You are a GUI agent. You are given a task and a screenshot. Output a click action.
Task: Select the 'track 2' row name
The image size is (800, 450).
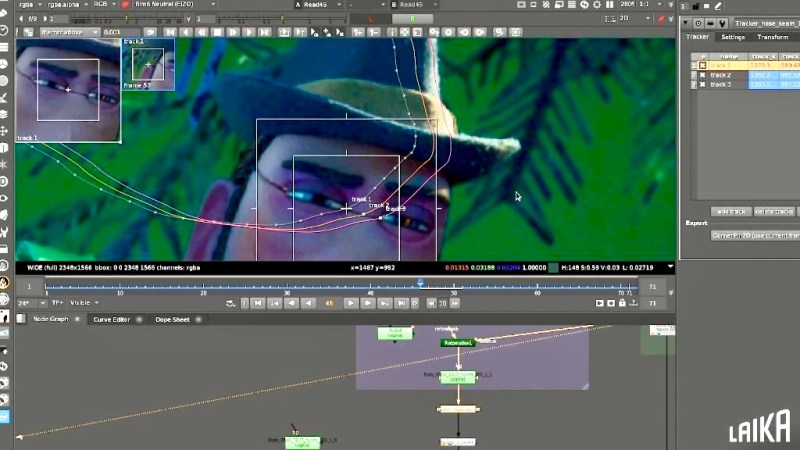(720, 75)
